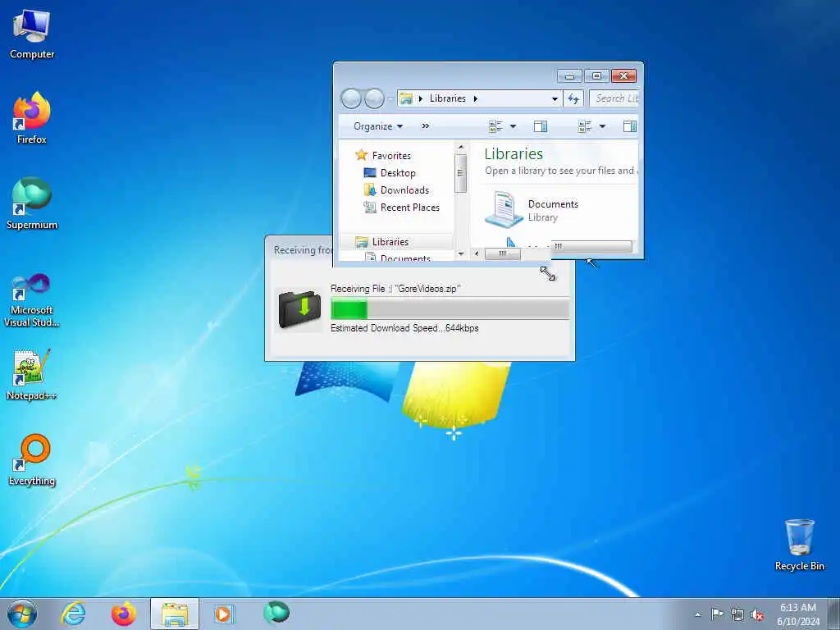Click the Back button in Explorer
The image size is (840, 630).
[351, 98]
